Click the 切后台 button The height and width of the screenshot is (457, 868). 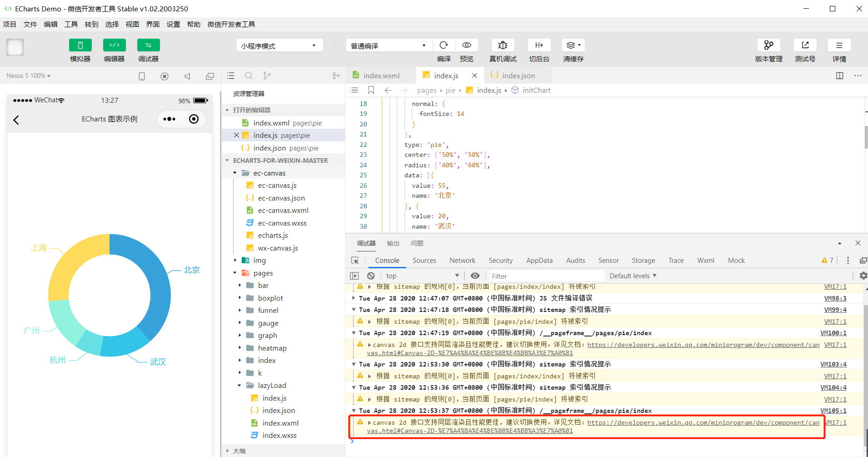pos(539,45)
